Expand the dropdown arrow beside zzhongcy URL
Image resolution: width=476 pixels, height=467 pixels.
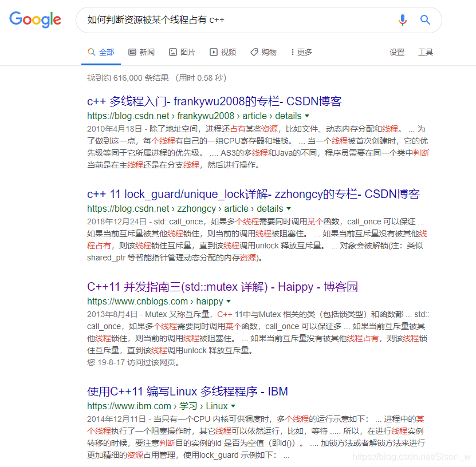pos(289,209)
